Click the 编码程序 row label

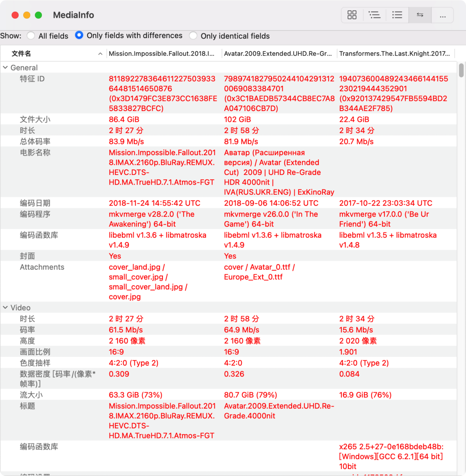tap(35, 214)
